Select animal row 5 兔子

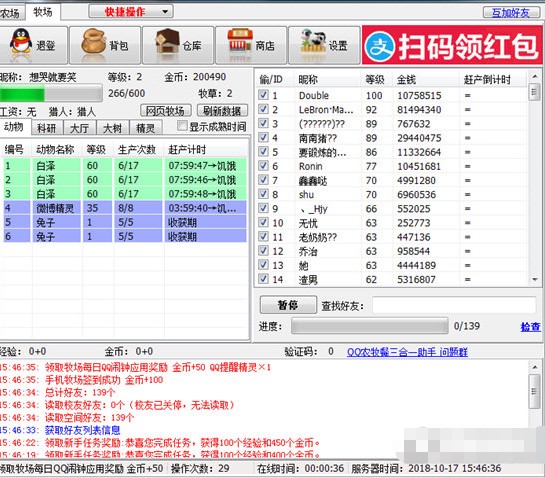click(x=125, y=222)
